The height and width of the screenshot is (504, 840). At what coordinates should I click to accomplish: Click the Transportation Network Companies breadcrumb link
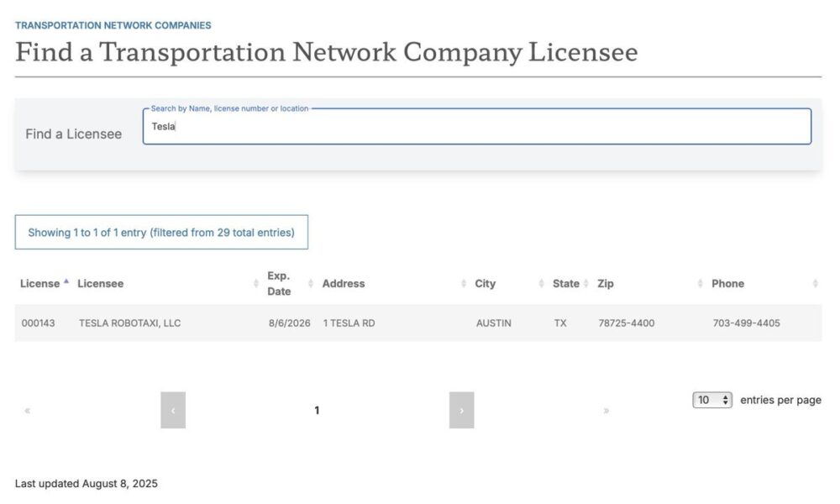click(x=113, y=25)
